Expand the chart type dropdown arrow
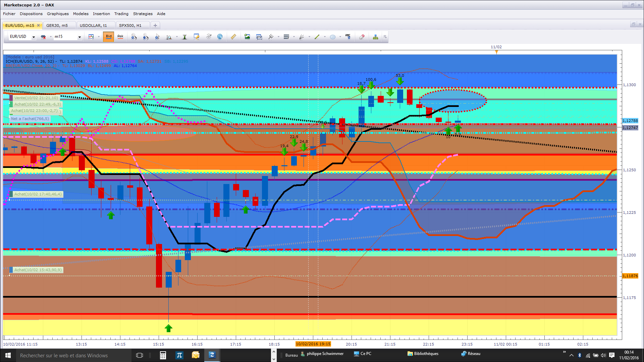Viewport: 644px width, 362px height. [99, 37]
